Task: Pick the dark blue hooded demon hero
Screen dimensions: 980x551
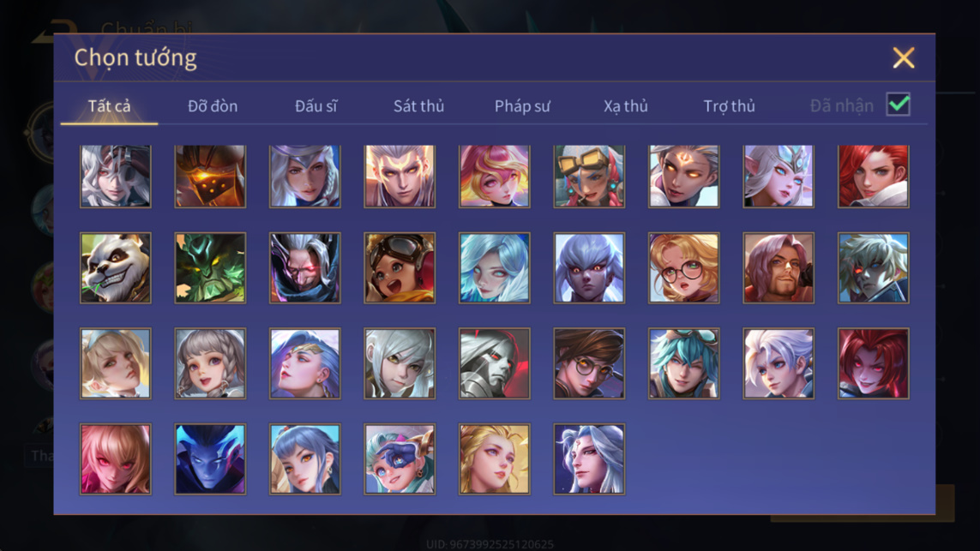Action: (x=210, y=459)
